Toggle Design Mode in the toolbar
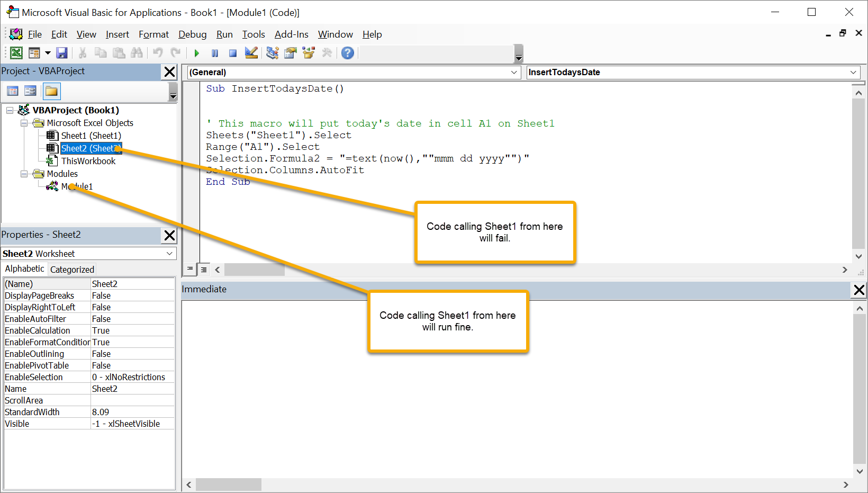The width and height of the screenshot is (868, 493). (x=251, y=53)
